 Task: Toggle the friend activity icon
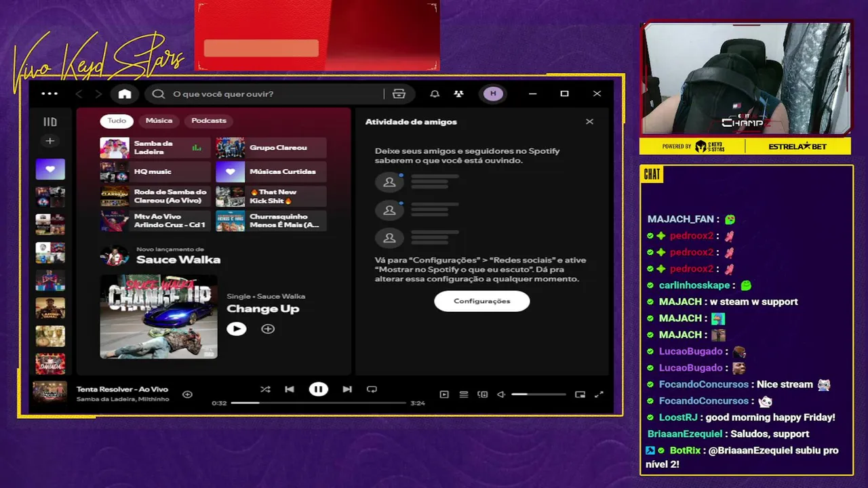[x=459, y=94]
